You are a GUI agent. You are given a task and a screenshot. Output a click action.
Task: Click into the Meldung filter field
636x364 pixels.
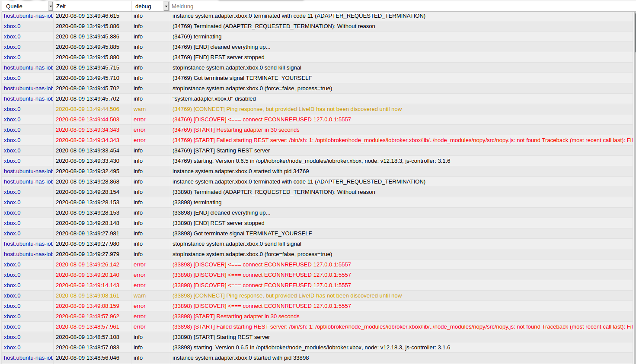click(x=402, y=6)
